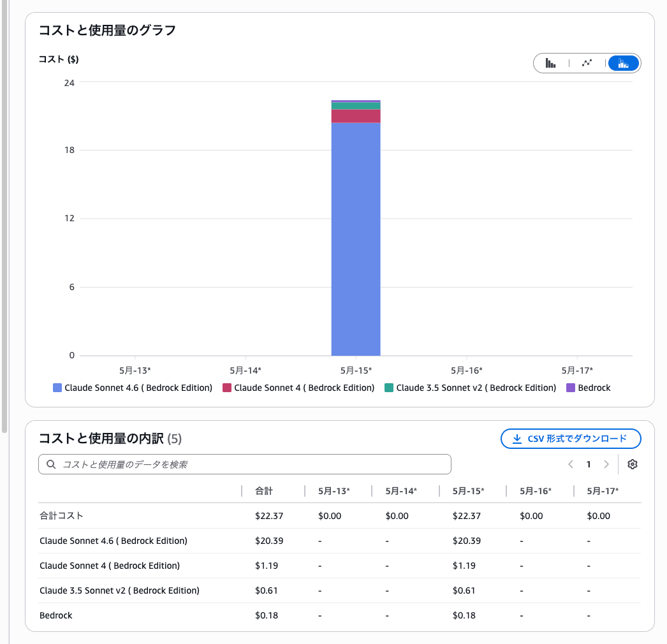Screen dimensions: 667x644
Task: Click 5月-13* chart axis label
Action: (x=135, y=370)
